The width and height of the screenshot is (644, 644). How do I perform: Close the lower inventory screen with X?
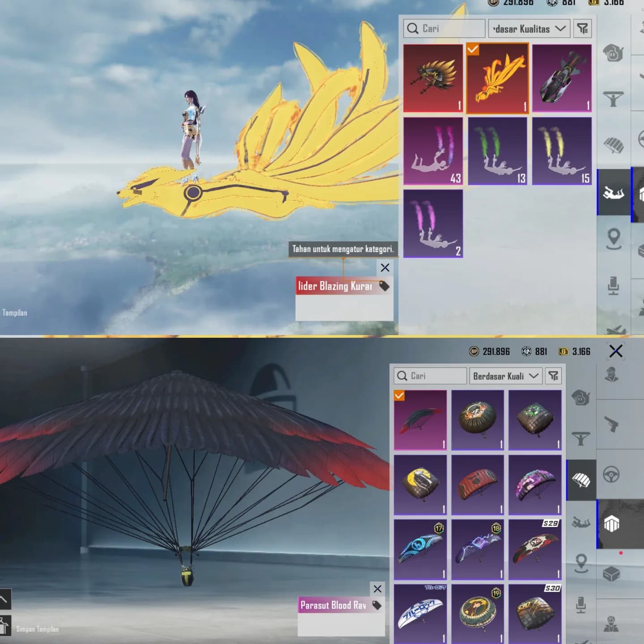(x=616, y=352)
